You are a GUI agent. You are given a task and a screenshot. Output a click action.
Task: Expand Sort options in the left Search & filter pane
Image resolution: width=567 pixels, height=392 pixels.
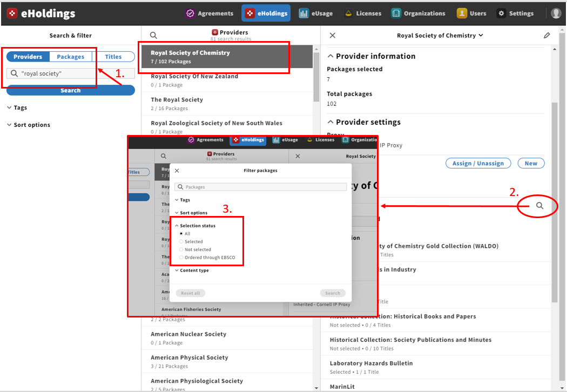29,125
